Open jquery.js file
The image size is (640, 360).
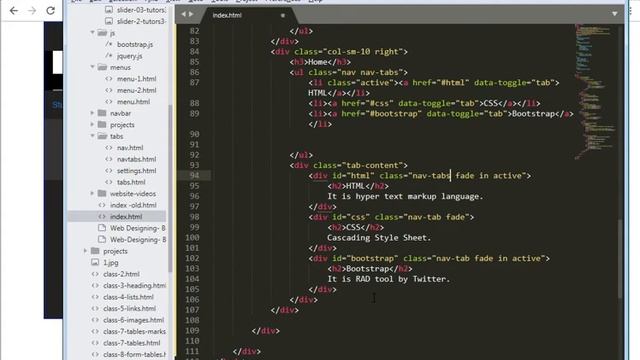pos(129,56)
